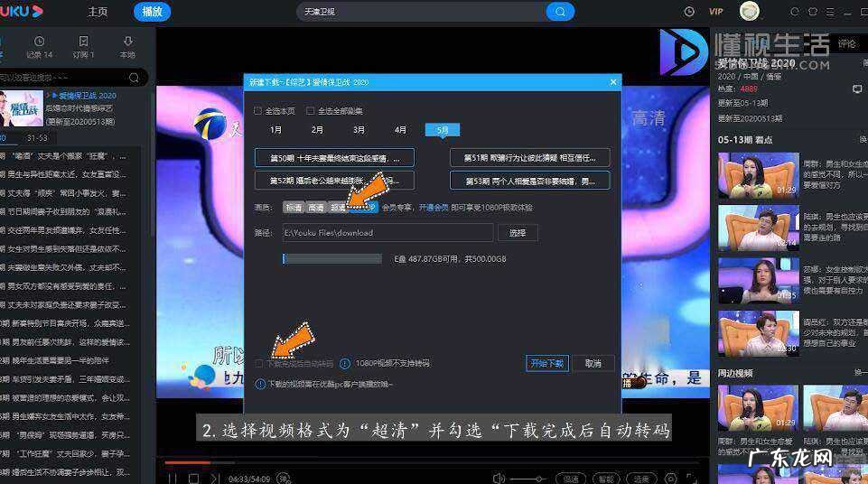Viewport: 868px width, 484px height.
Task: Toggle episode 第50期 for download
Action: [334, 158]
